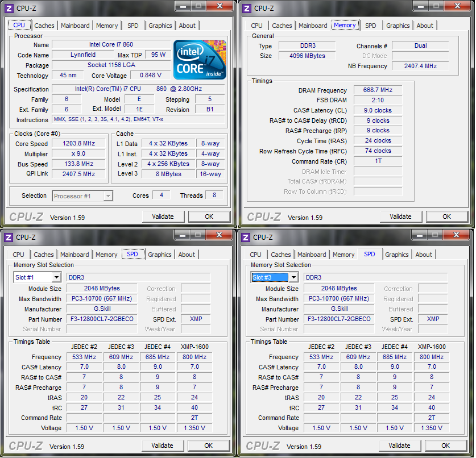Open Graphics tab in the Slot #1 window
Viewport: 476px width, 458px height.
pos(160,255)
